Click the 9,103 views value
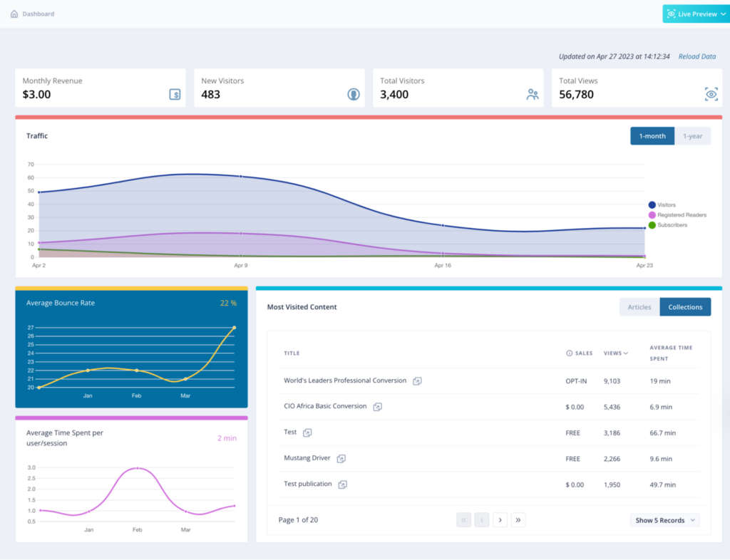This screenshot has height=560, width=730. pyautogui.click(x=612, y=381)
